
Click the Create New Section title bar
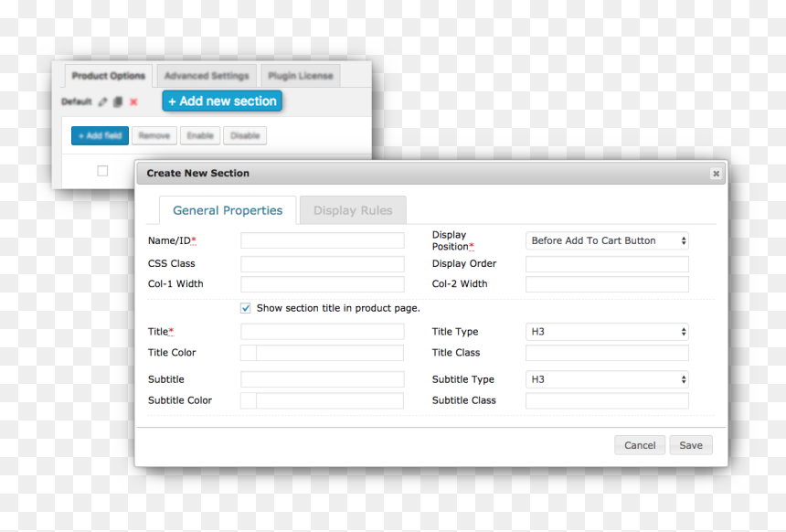[x=431, y=174]
